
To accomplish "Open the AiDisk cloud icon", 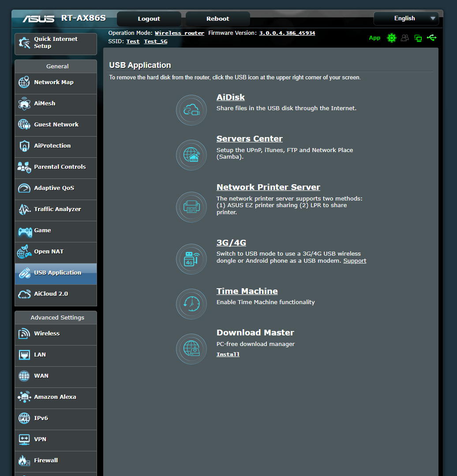I will (191, 110).
